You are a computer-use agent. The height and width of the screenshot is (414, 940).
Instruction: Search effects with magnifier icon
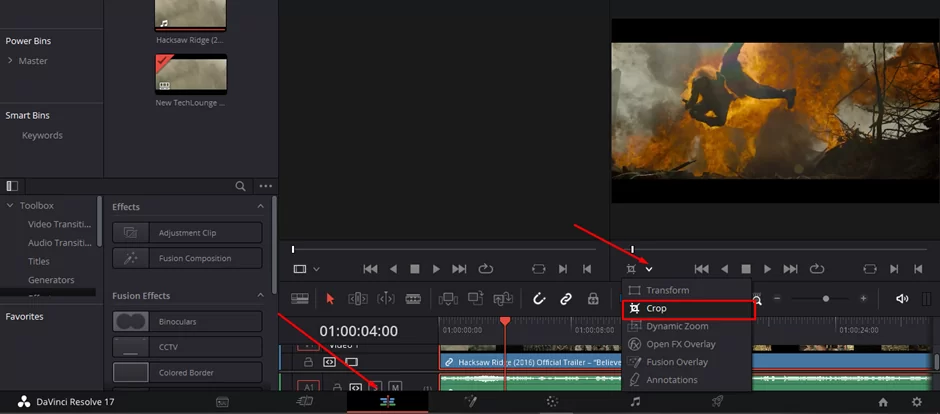click(x=240, y=186)
